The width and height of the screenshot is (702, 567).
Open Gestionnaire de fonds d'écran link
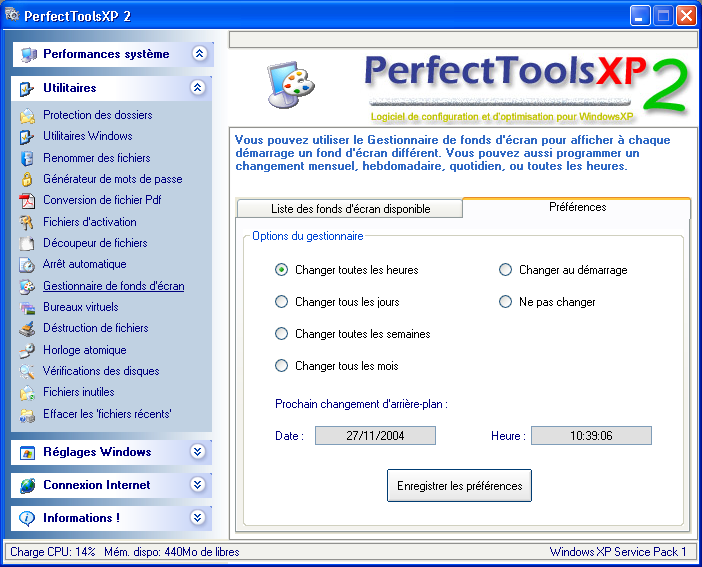tap(114, 286)
